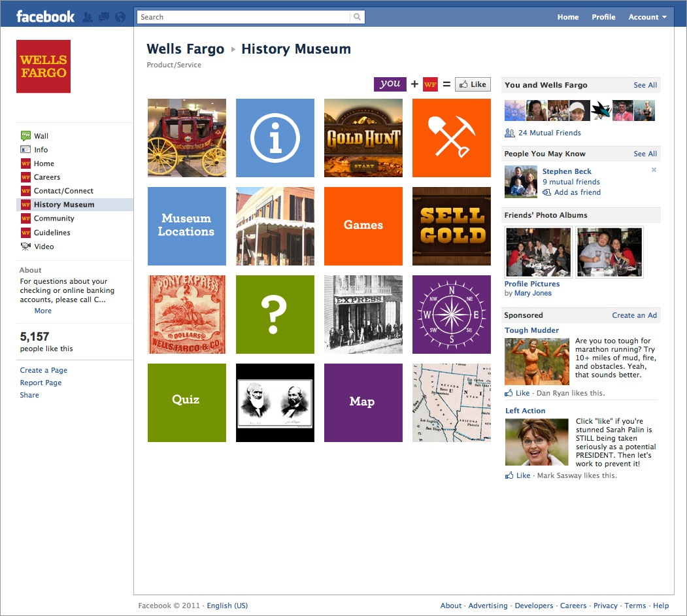See All under You and Wells Fargo
The width and height of the screenshot is (687, 616).
pyautogui.click(x=645, y=85)
